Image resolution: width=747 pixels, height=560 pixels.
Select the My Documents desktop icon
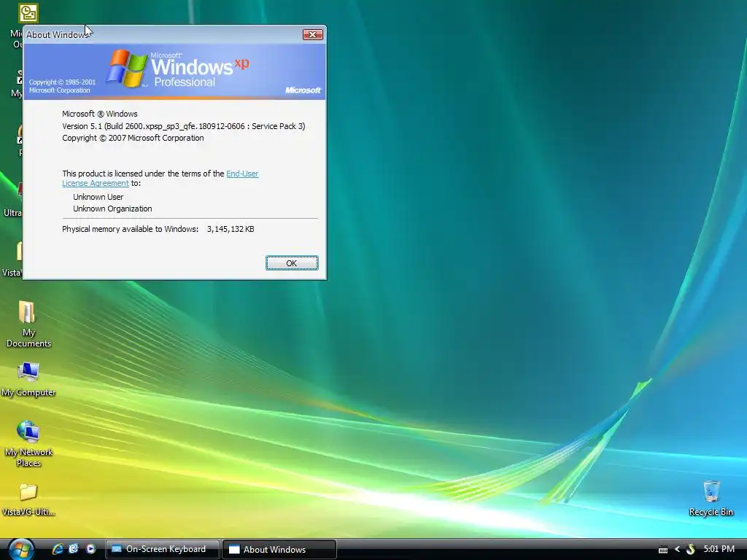tap(28, 324)
